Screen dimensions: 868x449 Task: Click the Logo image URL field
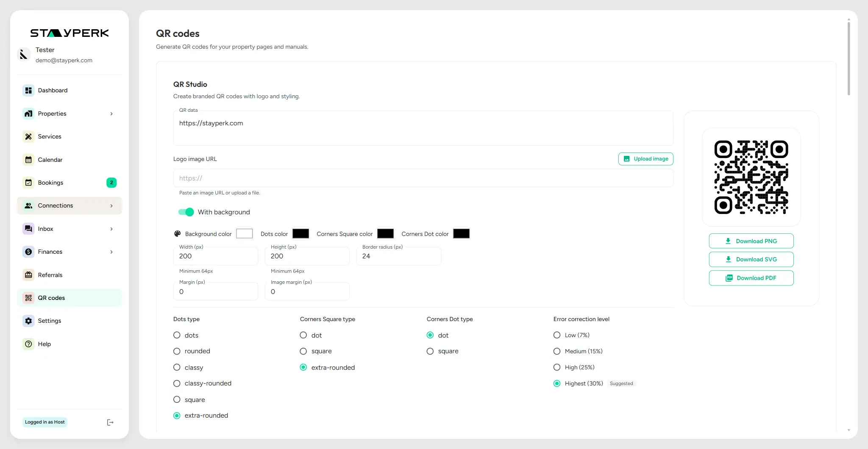[423, 178]
